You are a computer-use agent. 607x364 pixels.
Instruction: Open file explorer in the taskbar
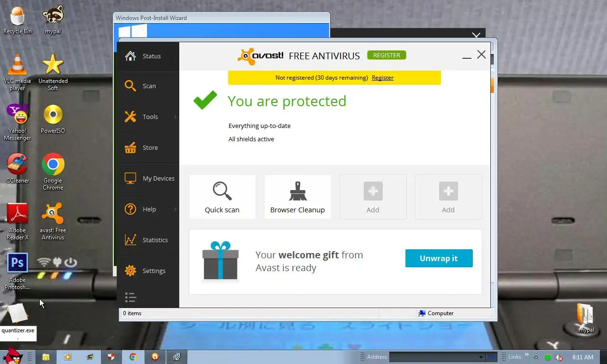point(46,357)
